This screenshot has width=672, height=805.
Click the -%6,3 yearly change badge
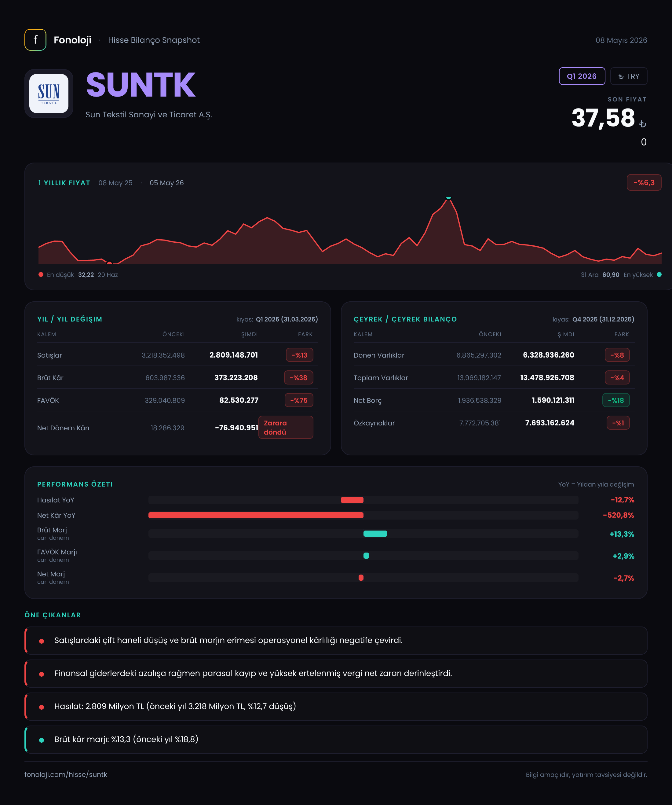pos(644,182)
